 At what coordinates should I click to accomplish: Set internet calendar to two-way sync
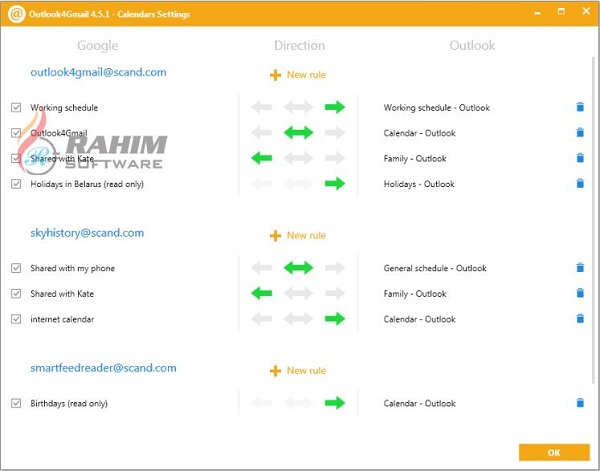tap(298, 319)
